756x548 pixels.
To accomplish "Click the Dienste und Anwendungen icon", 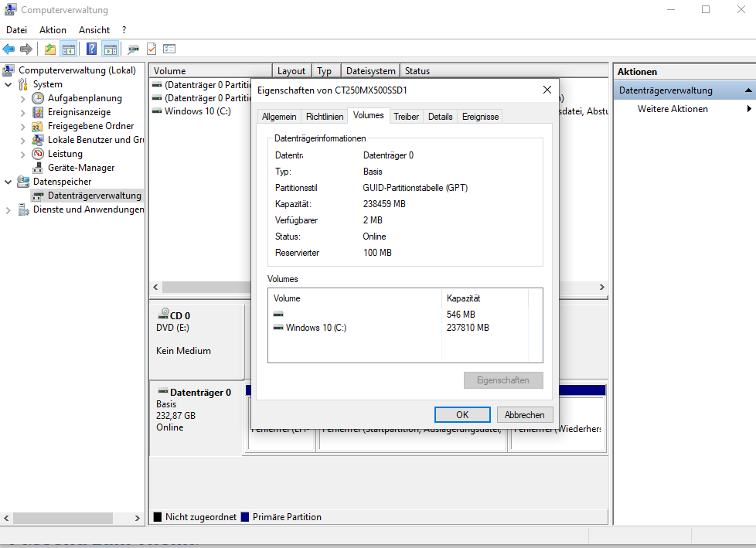I will pos(23,209).
